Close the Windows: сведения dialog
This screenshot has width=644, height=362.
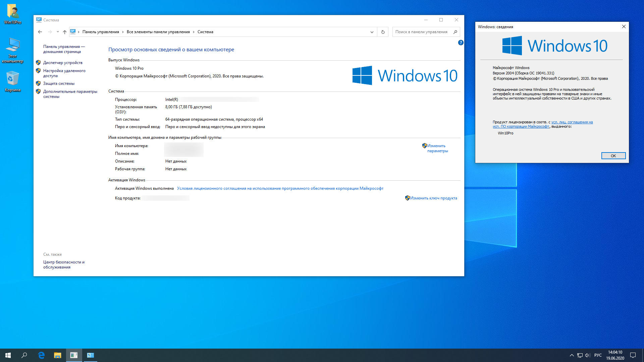click(x=624, y=26)
